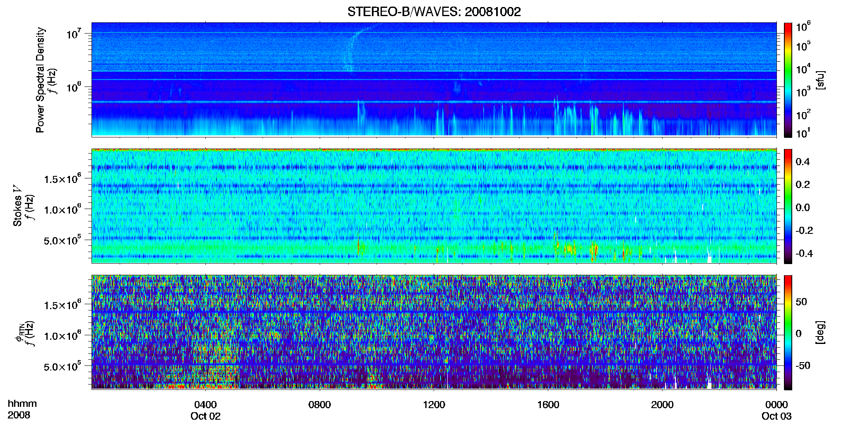
Task: Click the 2000 time axis label
Action: click(662, 404)
